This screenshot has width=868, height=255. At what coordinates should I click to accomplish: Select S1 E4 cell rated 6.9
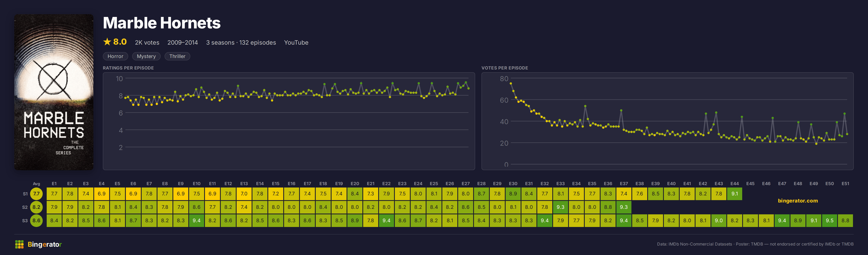point(101,194)
